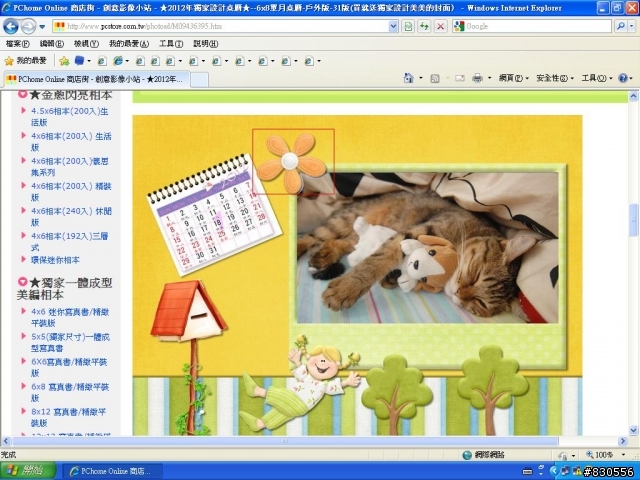
Task: Open link 8x12 寫真書/精緻平裝版
Action: coord(68,417)
